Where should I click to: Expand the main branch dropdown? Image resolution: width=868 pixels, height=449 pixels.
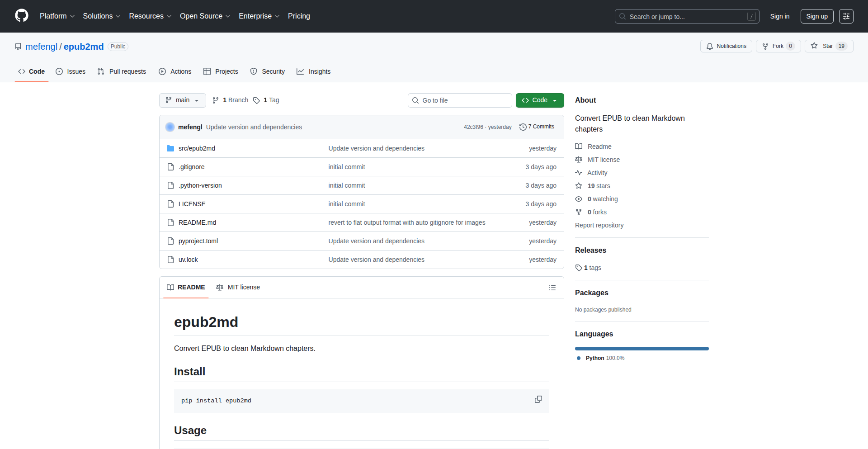point(182,100)
